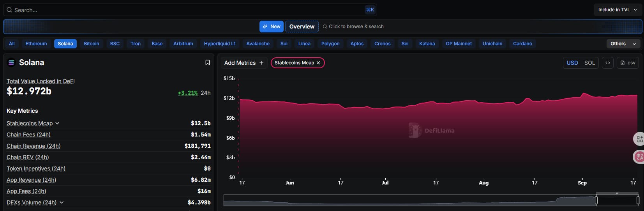Click the +3.21% 24h change value
644x211 pixels.
pos(188,93)
